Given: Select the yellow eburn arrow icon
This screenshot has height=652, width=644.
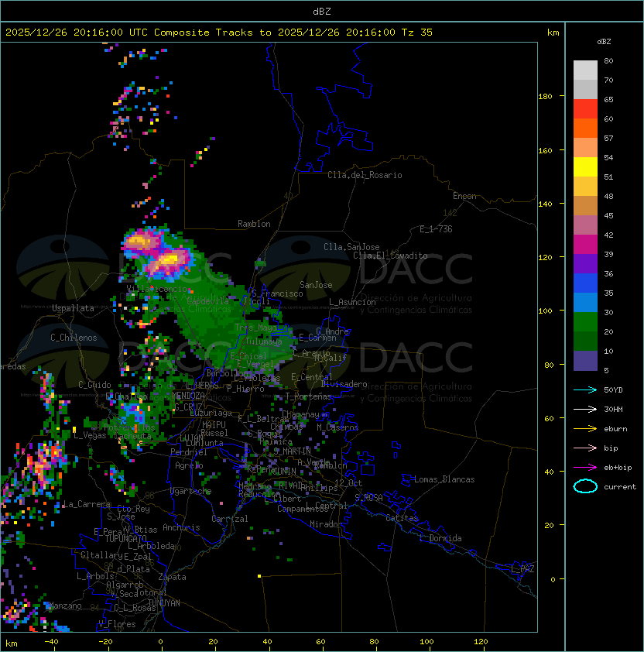Looking at the screenshot, I should (x=585, y=429).
